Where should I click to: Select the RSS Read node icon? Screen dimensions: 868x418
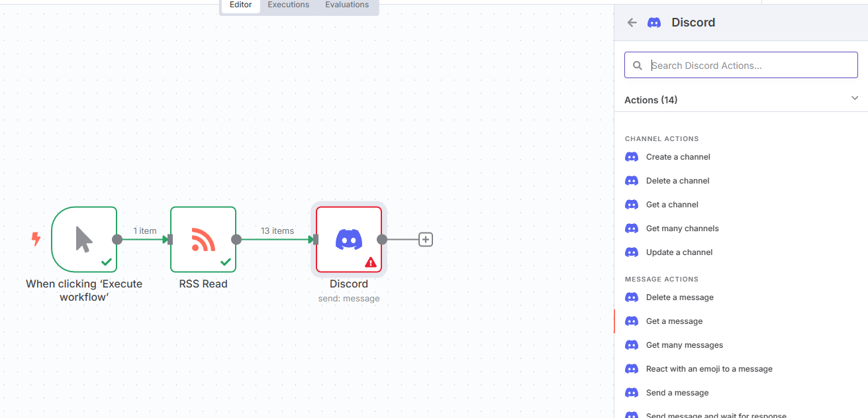203,239
